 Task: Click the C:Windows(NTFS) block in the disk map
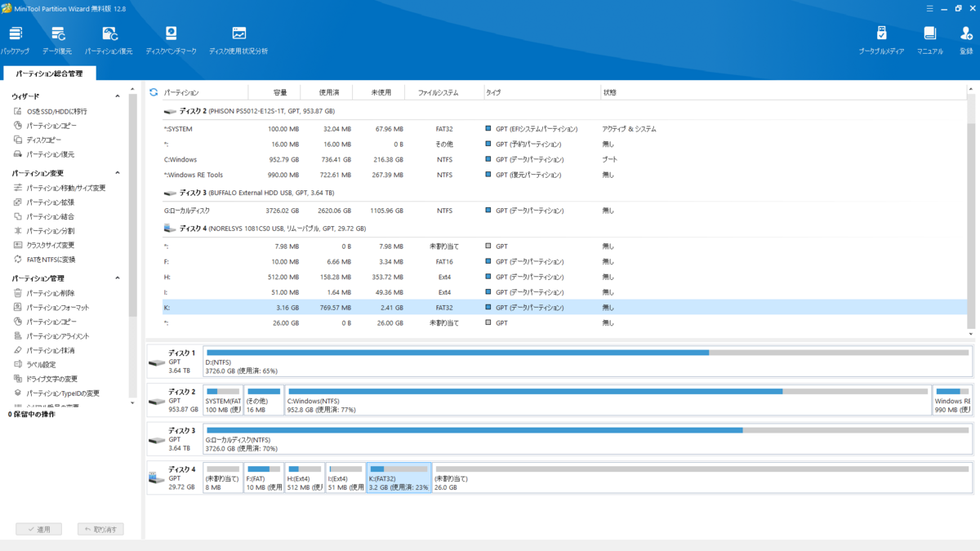click(x=608, y=400)
